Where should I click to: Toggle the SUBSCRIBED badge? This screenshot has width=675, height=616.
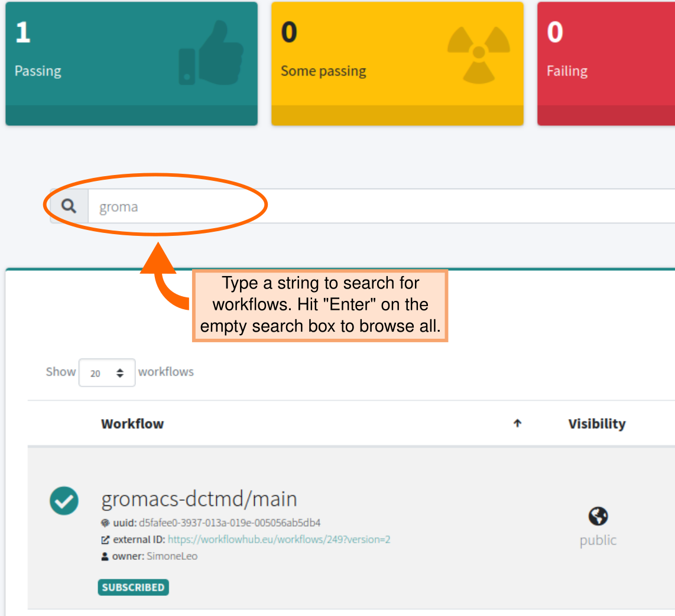tap(133, 587)
